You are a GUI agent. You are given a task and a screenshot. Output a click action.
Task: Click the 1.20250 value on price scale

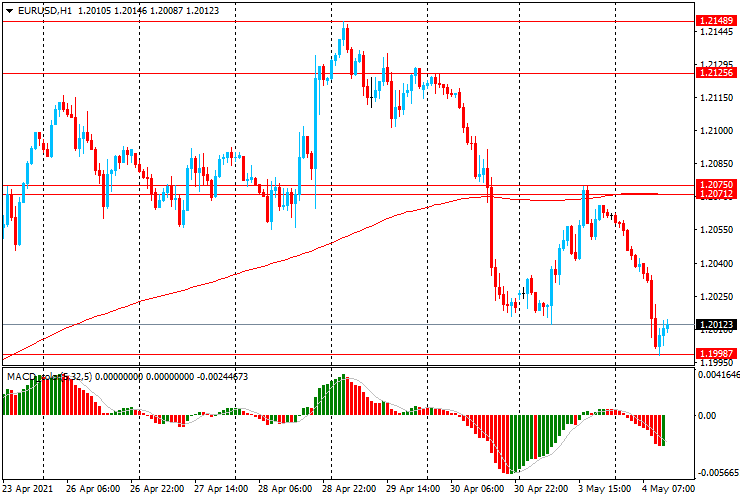click(x=715, y=297)
